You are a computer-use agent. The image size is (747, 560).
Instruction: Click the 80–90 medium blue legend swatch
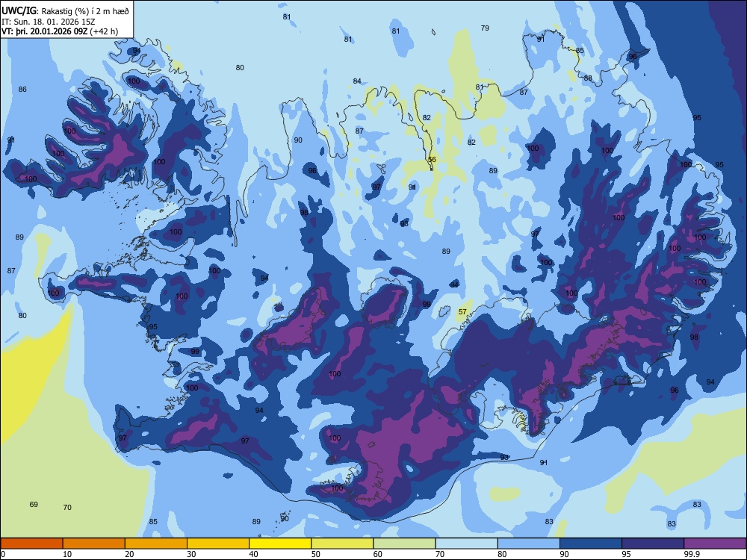pos(529,544)
